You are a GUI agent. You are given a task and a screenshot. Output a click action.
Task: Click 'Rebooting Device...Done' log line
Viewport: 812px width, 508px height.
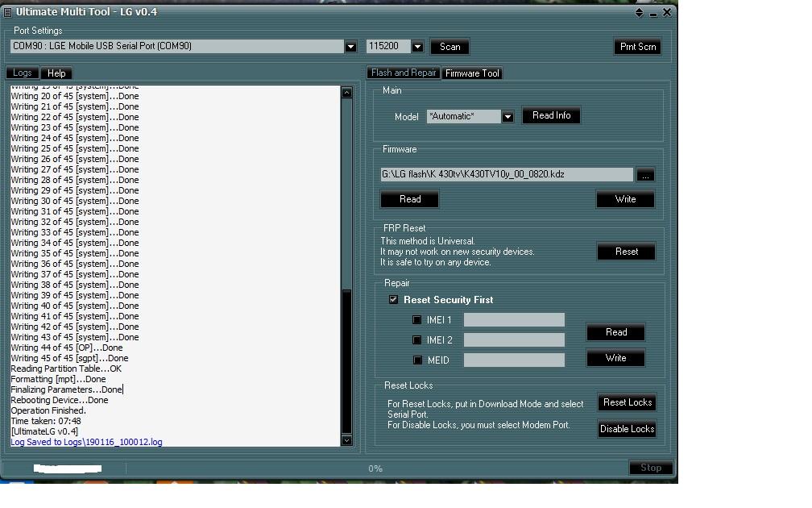tap(60, 400)
